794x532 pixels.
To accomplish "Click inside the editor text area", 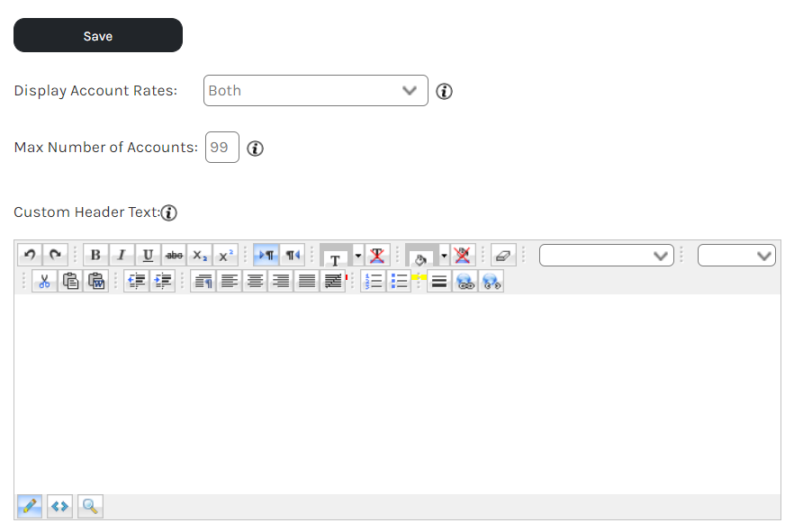I will (x=398, y=393).
